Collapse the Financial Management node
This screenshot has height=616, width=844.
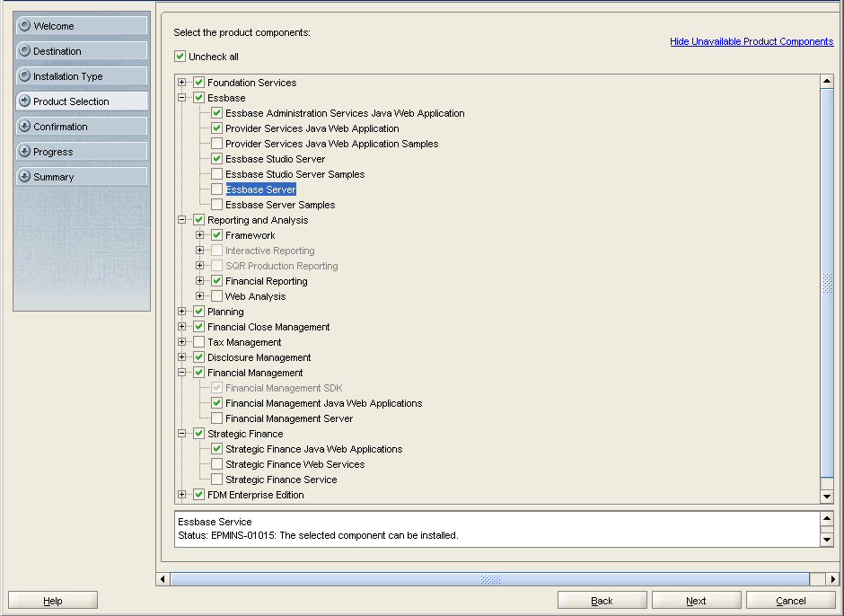point(182,372)
